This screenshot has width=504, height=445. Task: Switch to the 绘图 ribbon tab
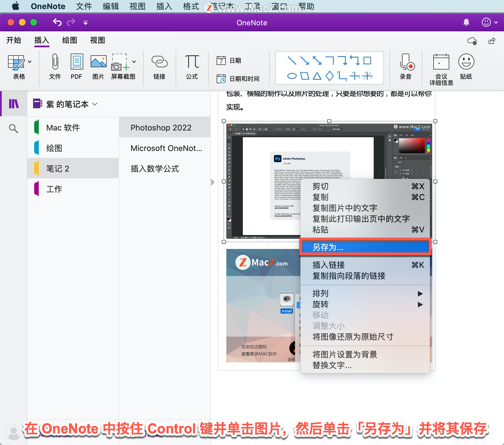click(70, 40)
